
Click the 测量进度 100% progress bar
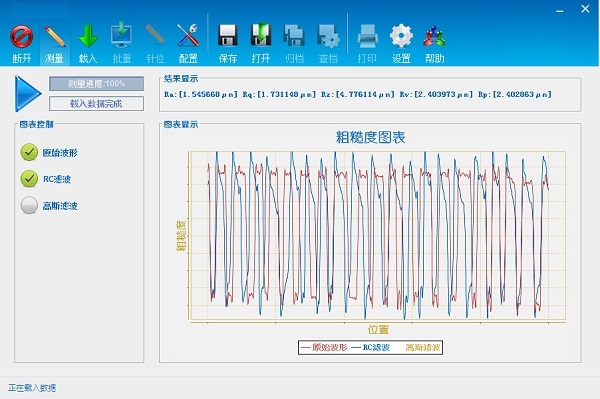tap(96, 83)
